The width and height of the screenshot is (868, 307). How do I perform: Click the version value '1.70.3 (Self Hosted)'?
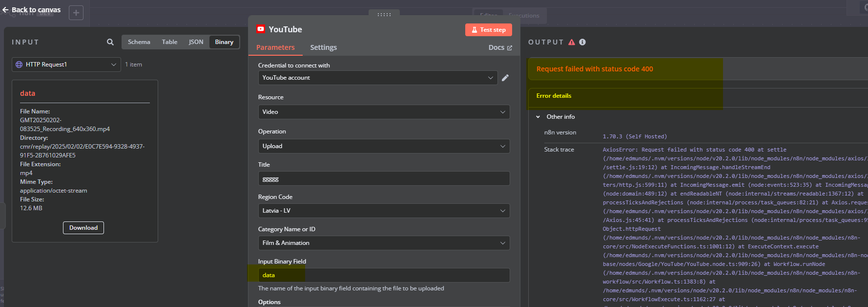[635, 136]
